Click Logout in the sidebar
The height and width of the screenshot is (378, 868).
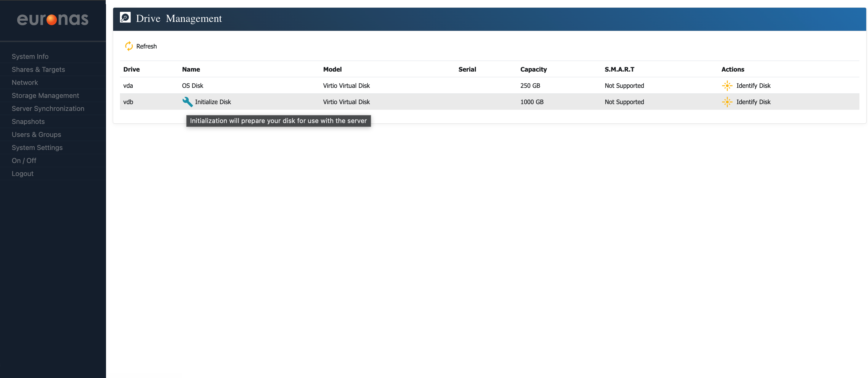(23, 174)
